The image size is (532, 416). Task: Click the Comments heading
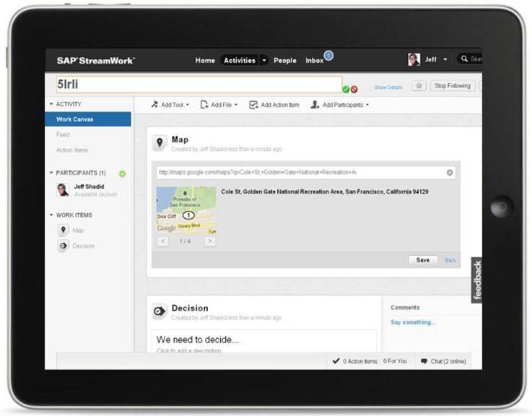coord(405,308)
